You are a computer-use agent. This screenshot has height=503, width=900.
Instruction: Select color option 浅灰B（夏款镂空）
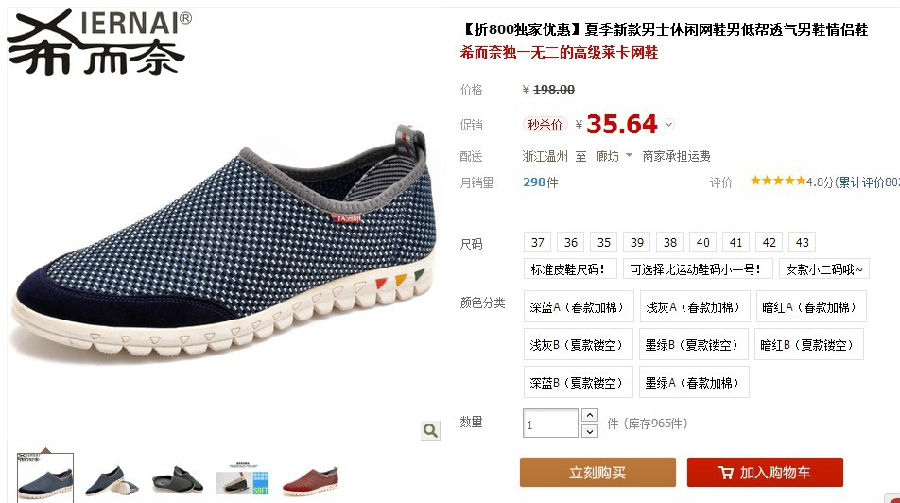tap(578, 345)
